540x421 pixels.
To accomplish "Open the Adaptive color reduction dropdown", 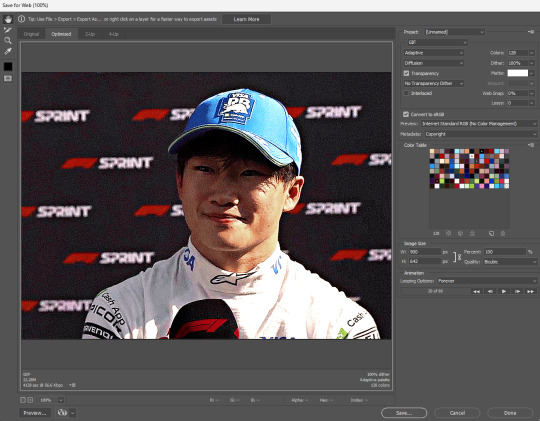I will click(434, 53).
